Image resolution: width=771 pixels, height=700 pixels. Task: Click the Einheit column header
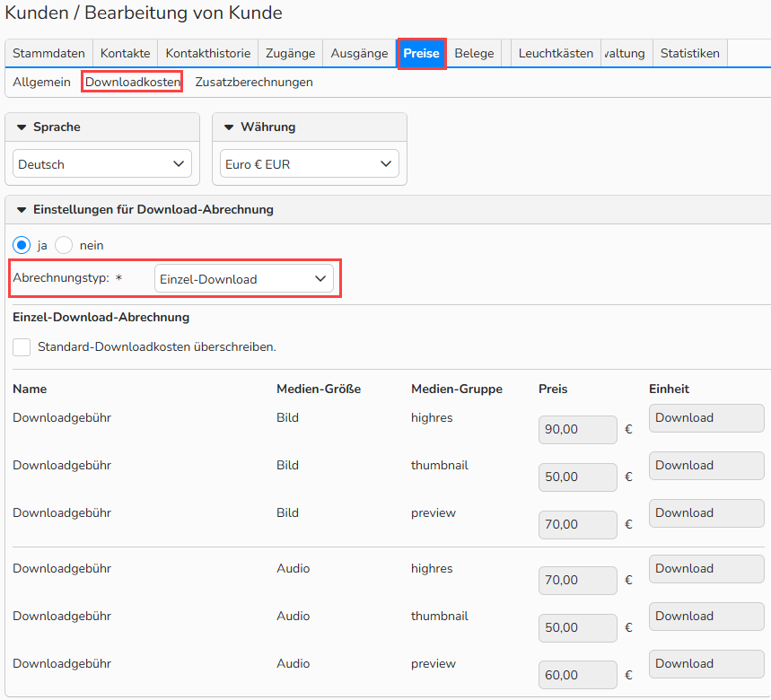669,389
